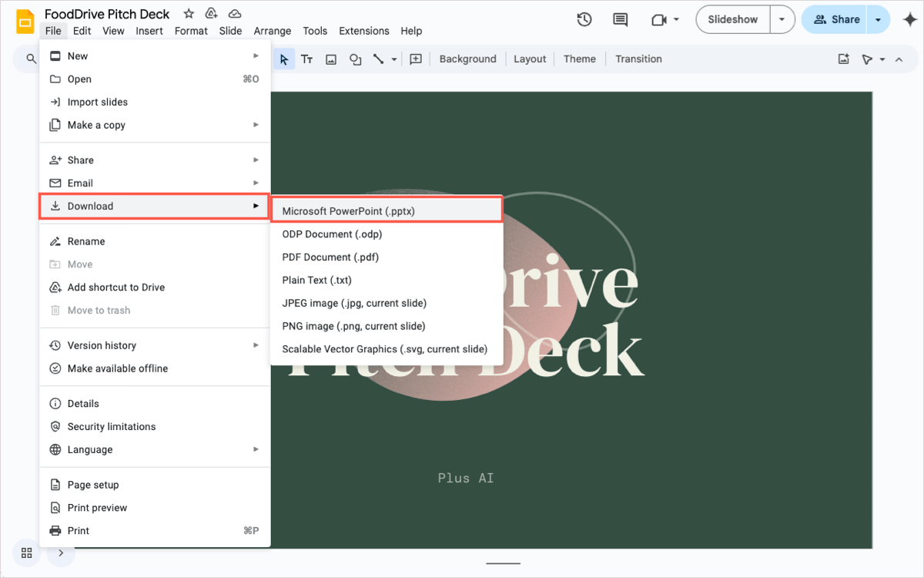Download as ODP Document (.odp)
This screenshot has height=578, width=924.
point(387,234)
